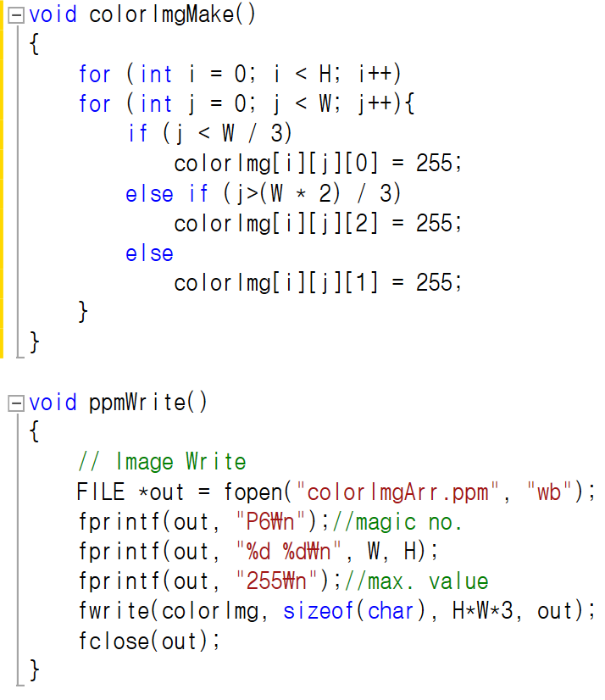Click the fprintf line with W, H arguments
Image resolution: width=605 pixels, height=700 pixels.
[258, 552]
